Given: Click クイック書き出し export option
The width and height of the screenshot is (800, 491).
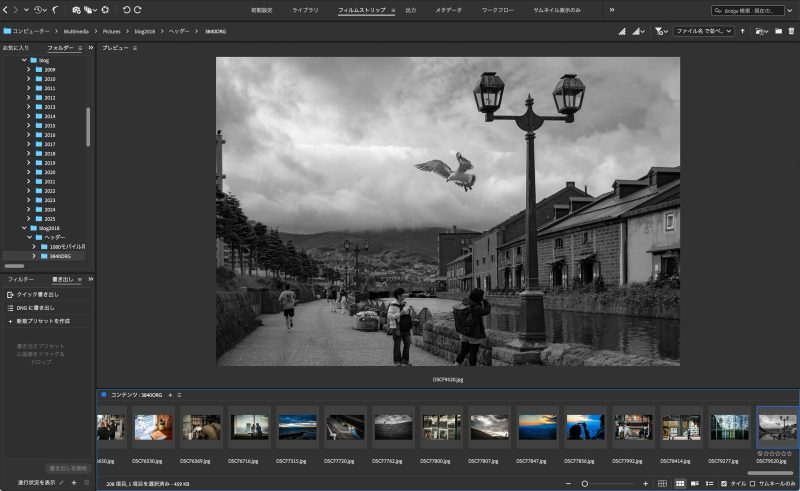Looking at the screenshot, I should 37,295.
